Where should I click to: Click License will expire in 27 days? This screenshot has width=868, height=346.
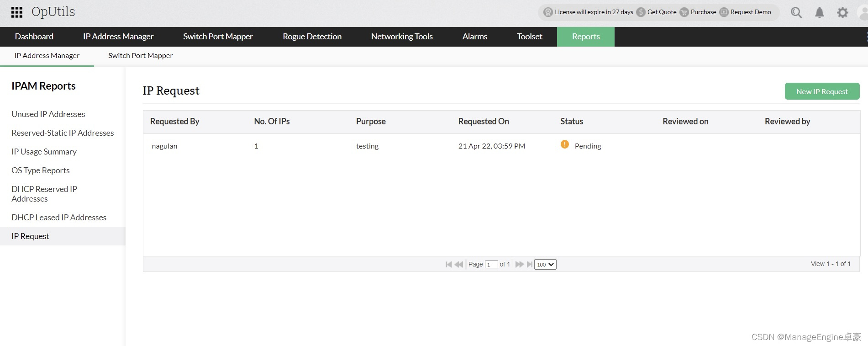[594, 12]
